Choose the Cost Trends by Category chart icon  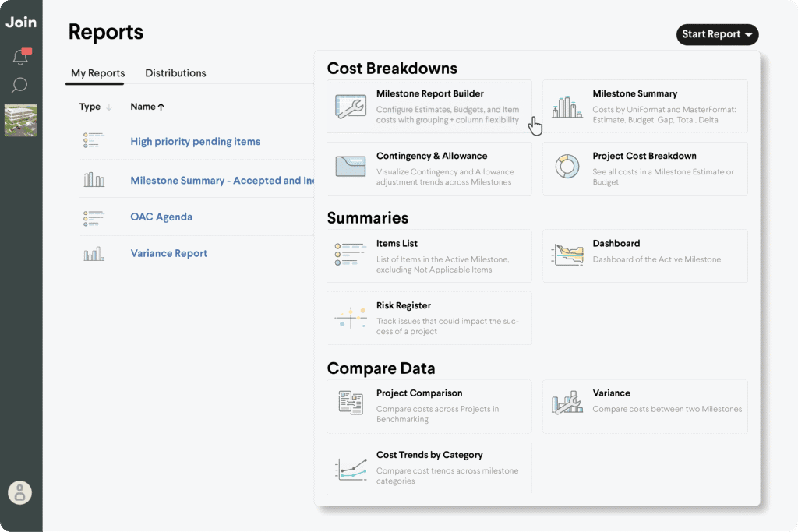pyautogui.click(x=351, y=469)
